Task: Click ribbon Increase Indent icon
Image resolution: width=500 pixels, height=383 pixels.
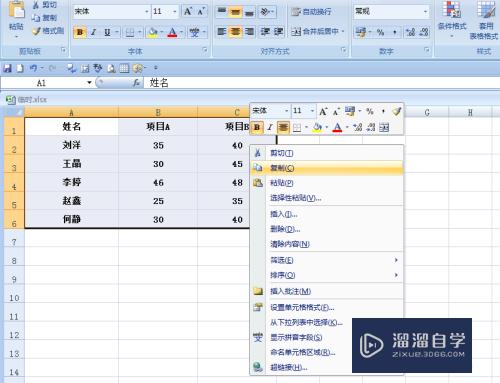Action: (x=278, y=32)
